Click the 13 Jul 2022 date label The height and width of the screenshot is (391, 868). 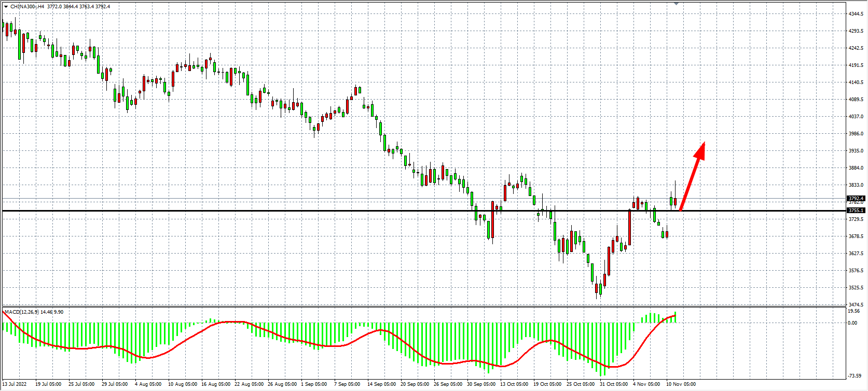click(x=15, y=384)
